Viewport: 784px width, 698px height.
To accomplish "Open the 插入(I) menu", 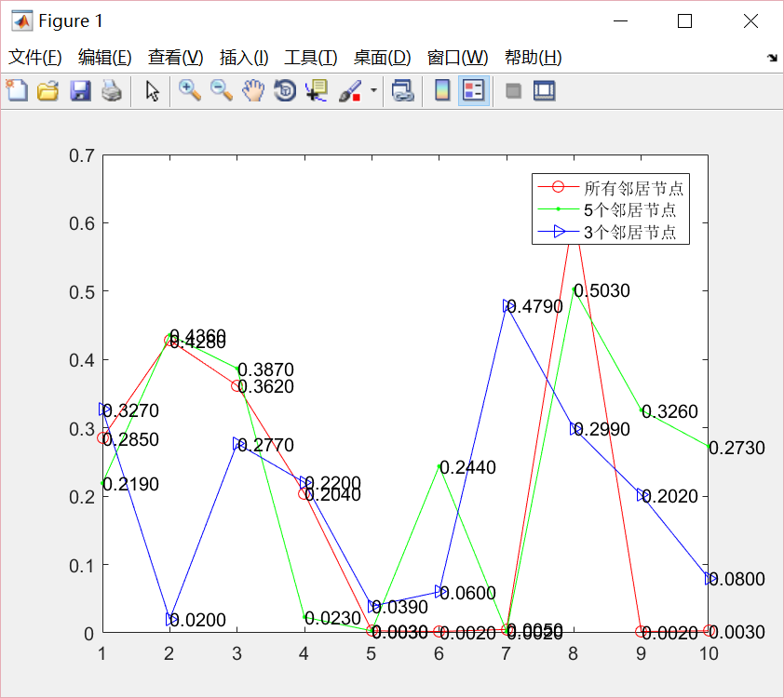I will coord(244,58).
